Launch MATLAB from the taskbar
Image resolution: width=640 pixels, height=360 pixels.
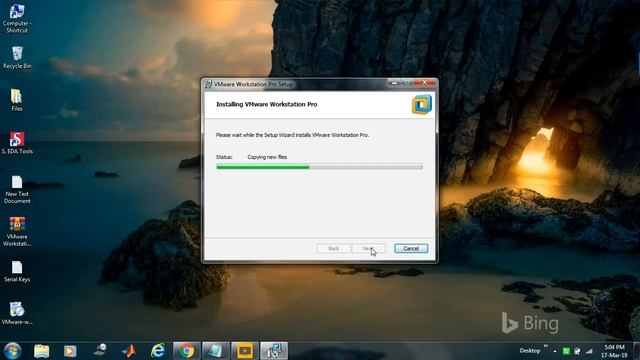tap(129, 351)
